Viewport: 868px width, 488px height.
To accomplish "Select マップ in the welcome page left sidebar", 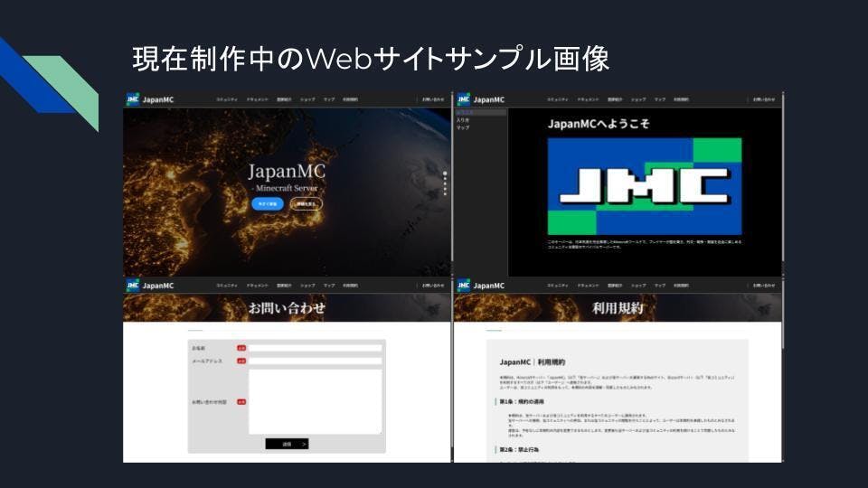I will coord(463,127).
